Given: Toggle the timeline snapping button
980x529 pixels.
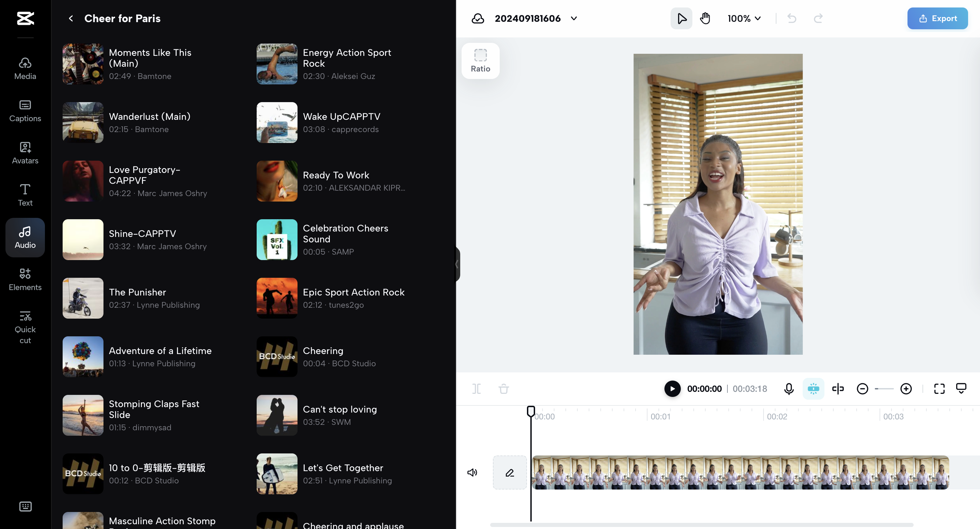Looking at the screenshot, I should [813, 388].
